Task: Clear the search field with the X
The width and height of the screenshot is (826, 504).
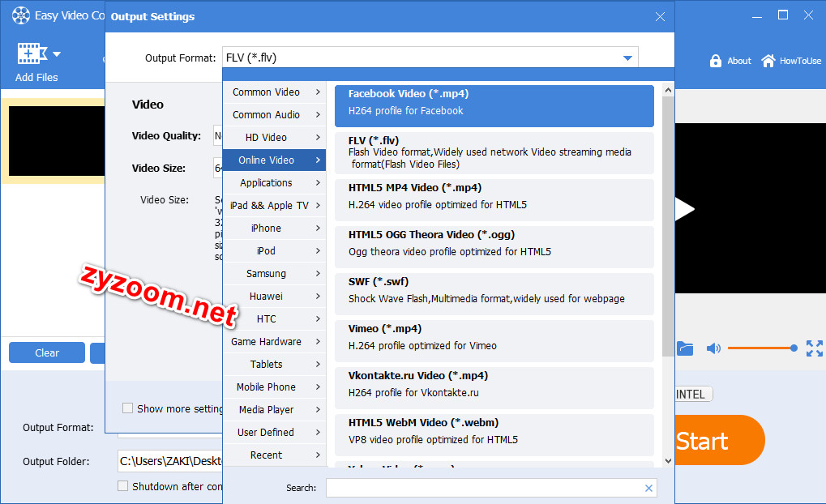Action: click(x=648, y=489)
